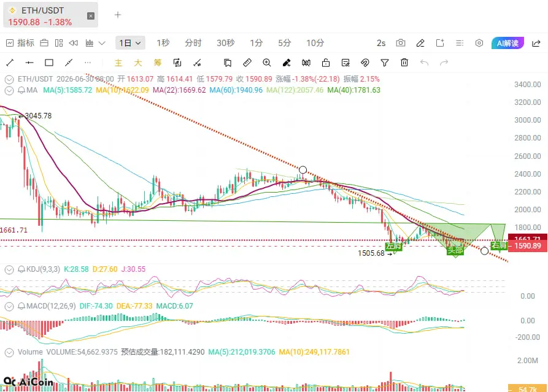Share the chart using share icon
This screenshot has width=548, height=392.
click(x=536, y=43)
